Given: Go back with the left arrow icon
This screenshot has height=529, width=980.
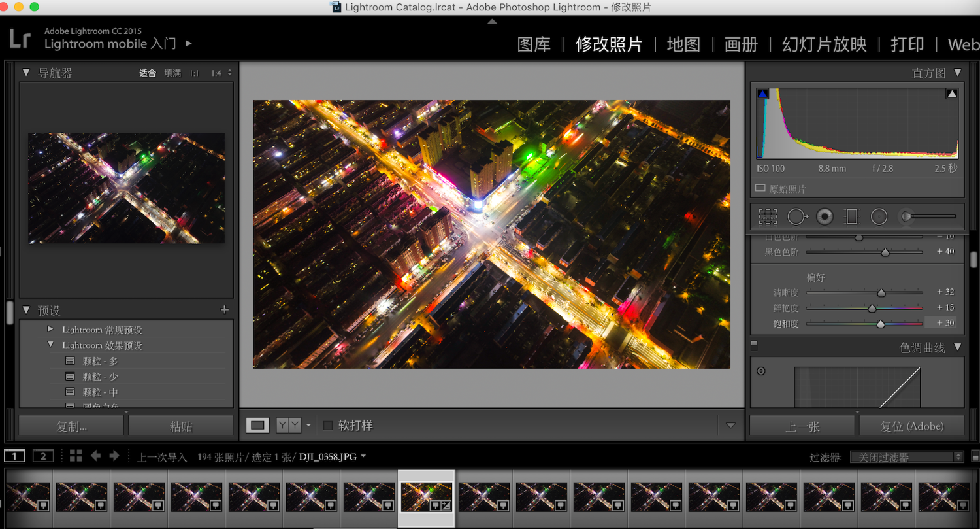Looking at the screenshot, I should click(95, 456).
